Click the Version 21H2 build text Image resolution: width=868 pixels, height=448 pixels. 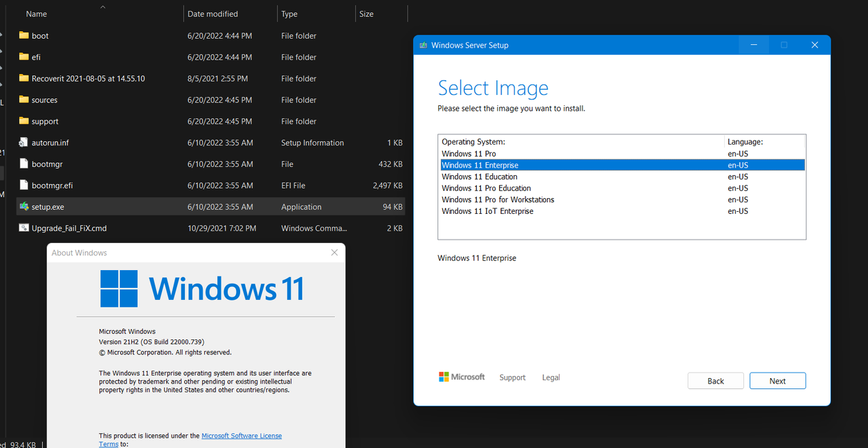point(152,342)
